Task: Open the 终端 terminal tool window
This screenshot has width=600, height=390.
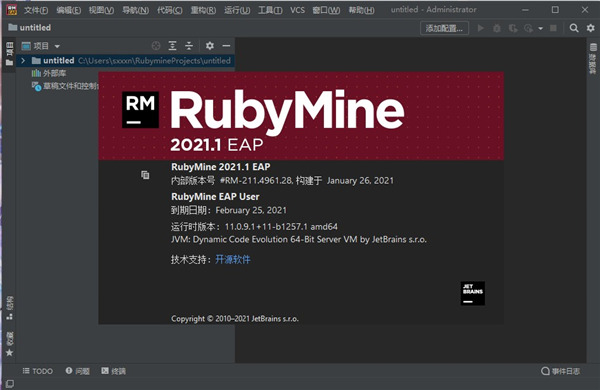Action: [113, 371]
